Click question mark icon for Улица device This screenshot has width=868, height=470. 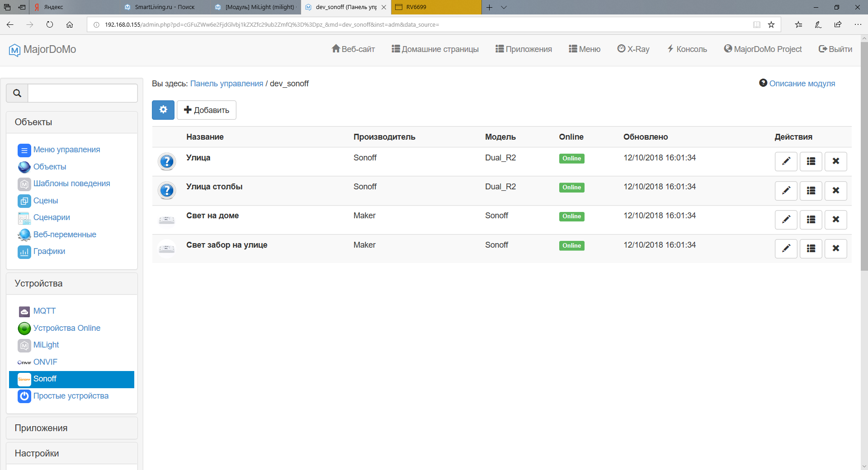pyautogui.click(x=167, y=161)
